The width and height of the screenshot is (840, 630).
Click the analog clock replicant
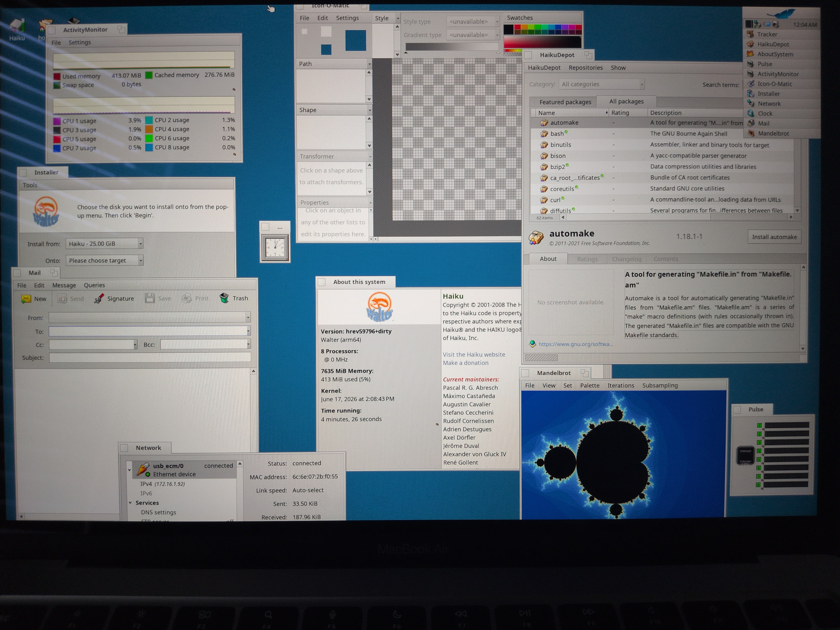click(275, 248)
